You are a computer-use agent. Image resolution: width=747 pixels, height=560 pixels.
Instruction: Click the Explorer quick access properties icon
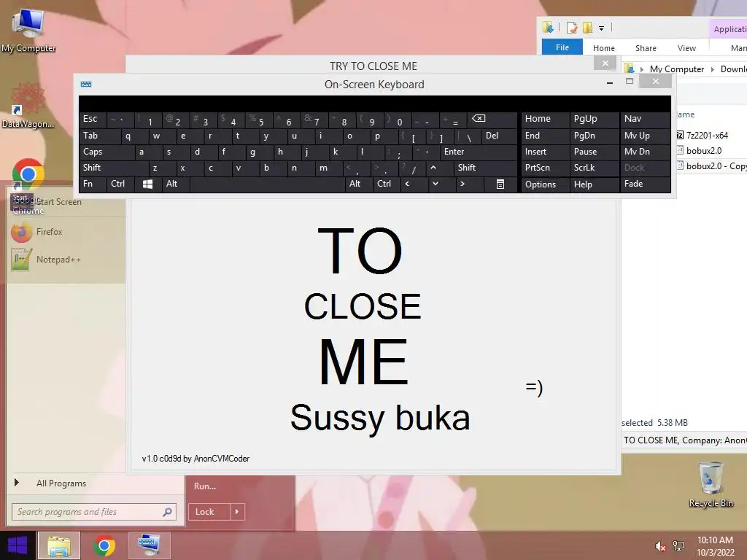572,28
